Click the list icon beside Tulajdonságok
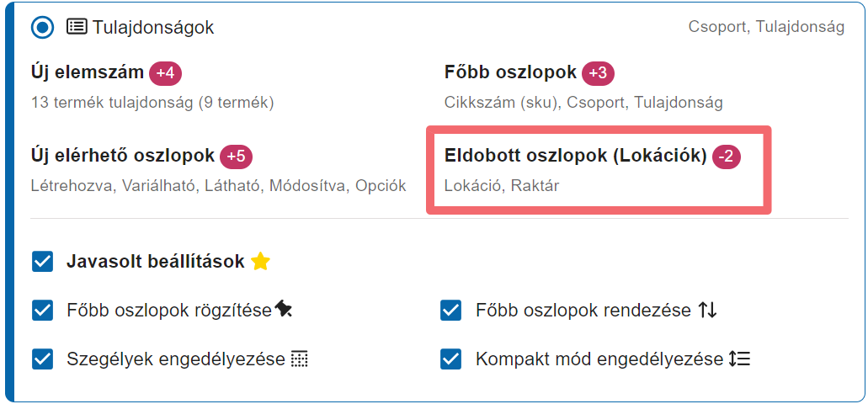The width and height of the screenshot is (868, 404). (77, 27)
